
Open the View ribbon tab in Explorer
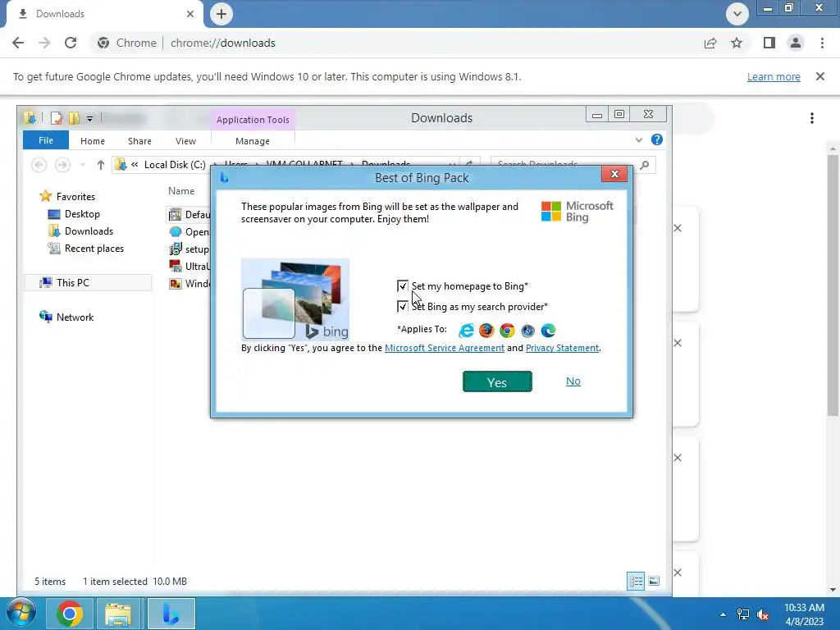(185, 141)
